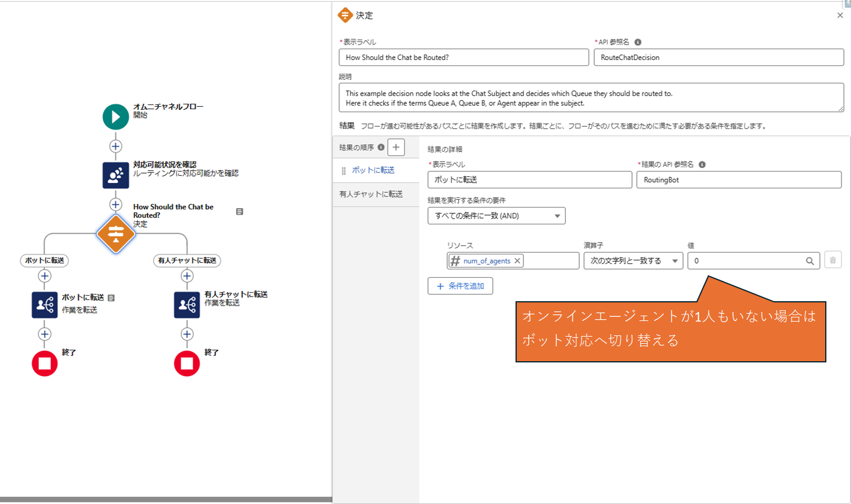The width and height of the screenshot is (851, 504).
Task: Edit API 参照名 field RouteChatDecision
Action: (719, 57)
